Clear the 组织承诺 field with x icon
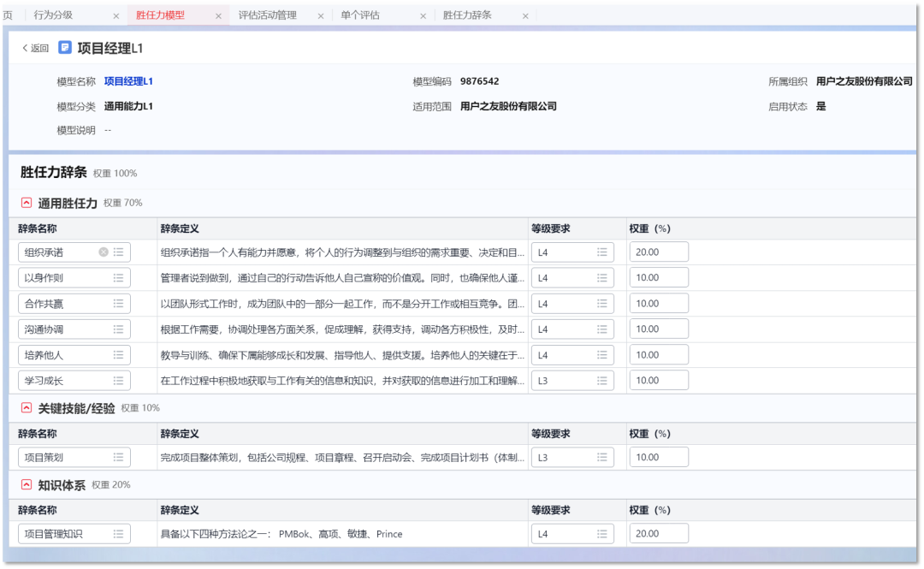924x569 pixels. click(104, 252)
